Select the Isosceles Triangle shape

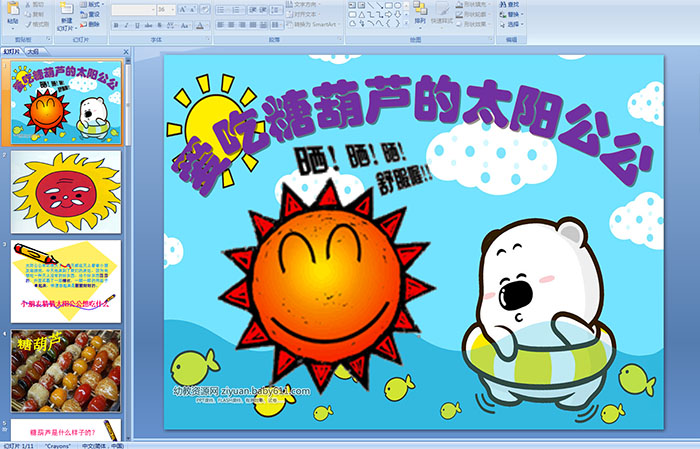(361, 14)
